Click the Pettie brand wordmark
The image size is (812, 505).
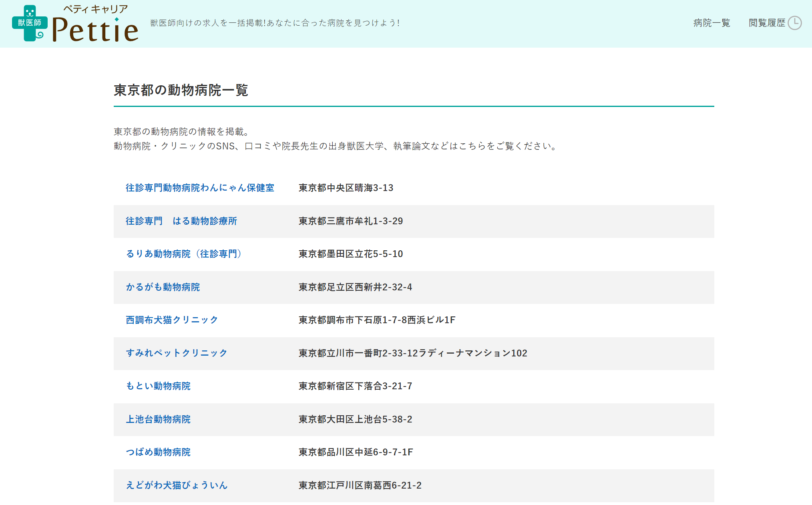click(x=95, y=30)
